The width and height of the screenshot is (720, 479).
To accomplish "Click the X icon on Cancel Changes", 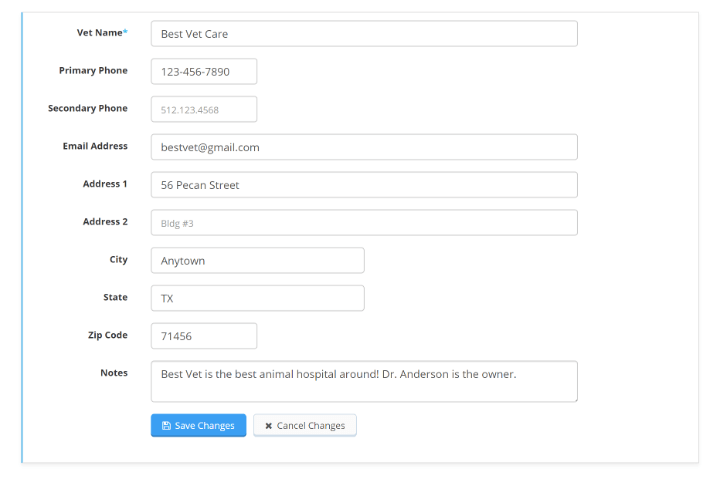I will (269, 426).
